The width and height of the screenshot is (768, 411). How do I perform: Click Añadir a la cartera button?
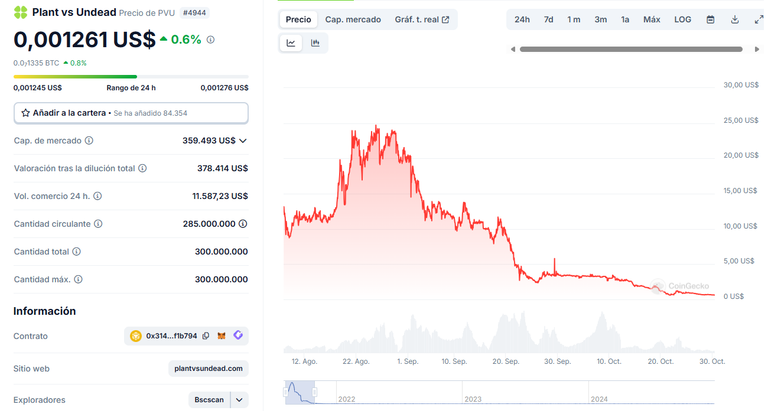click(x=131, y=113)
